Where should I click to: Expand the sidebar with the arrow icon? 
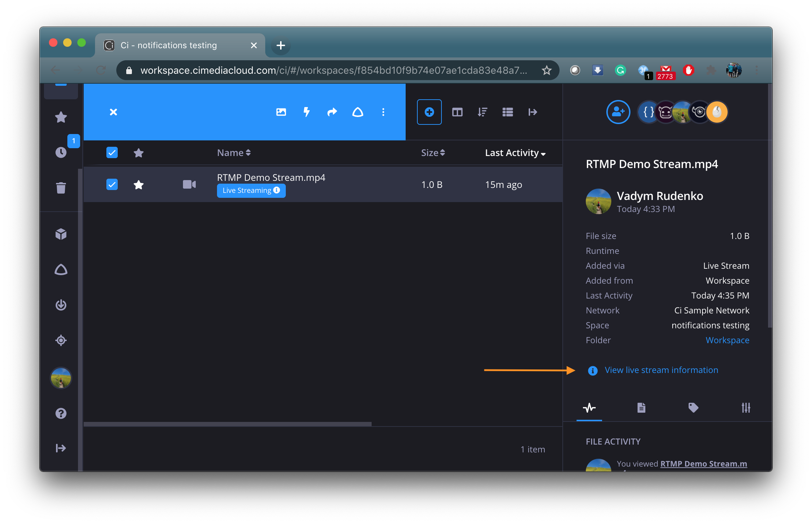[x=61, y=448]
